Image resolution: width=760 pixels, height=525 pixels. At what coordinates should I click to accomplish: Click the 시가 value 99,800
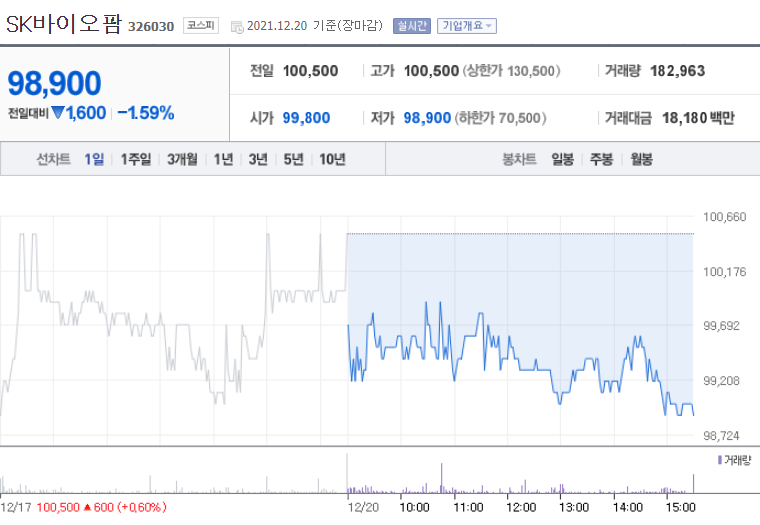coord(306,118)
